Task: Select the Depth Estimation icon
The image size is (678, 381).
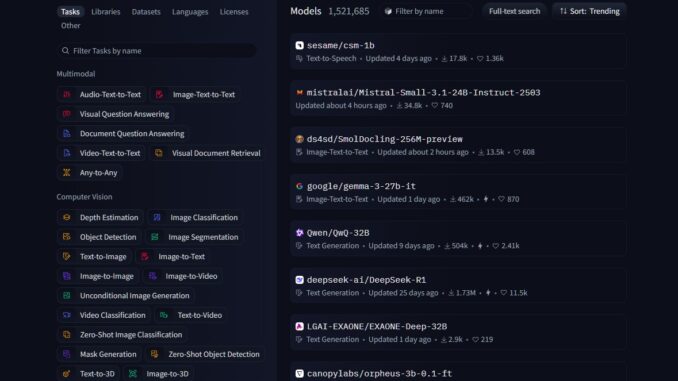Action: [67, 217]
